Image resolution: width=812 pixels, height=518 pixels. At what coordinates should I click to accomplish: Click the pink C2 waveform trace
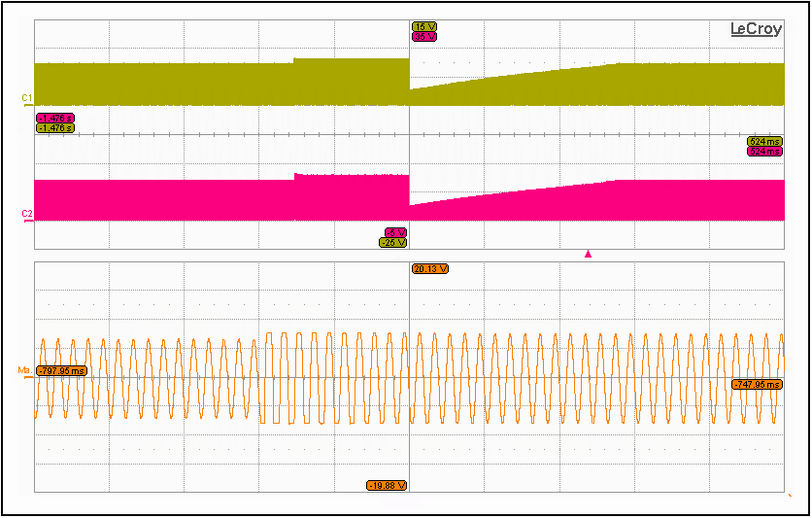pyautogui.click(x=194, y=199)
